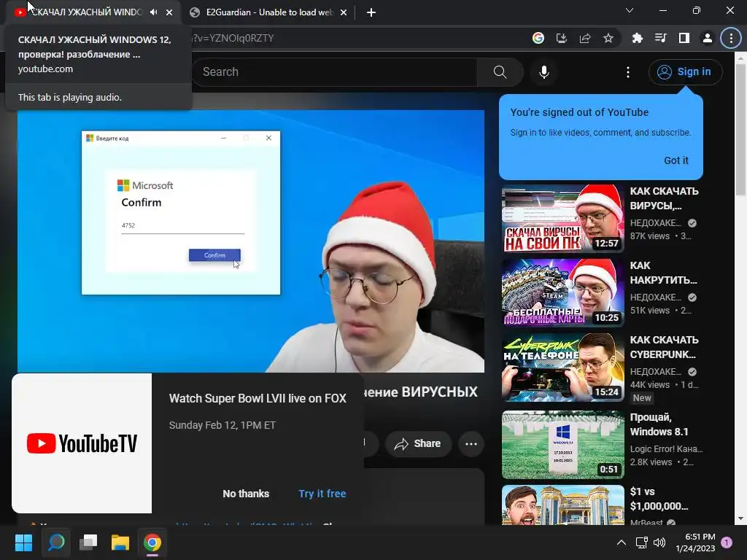Click title КАК СКАЧАТЬ CYBERPUNK
This screenshot has width=747, height=560.
[x=664, y=347]
